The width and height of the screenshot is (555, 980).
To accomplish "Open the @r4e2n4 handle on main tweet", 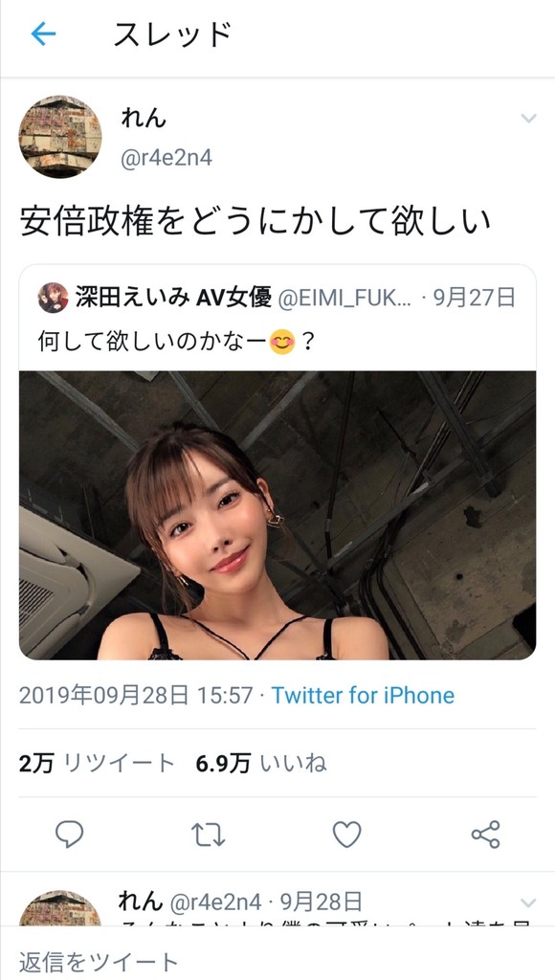I will point(166,158).
